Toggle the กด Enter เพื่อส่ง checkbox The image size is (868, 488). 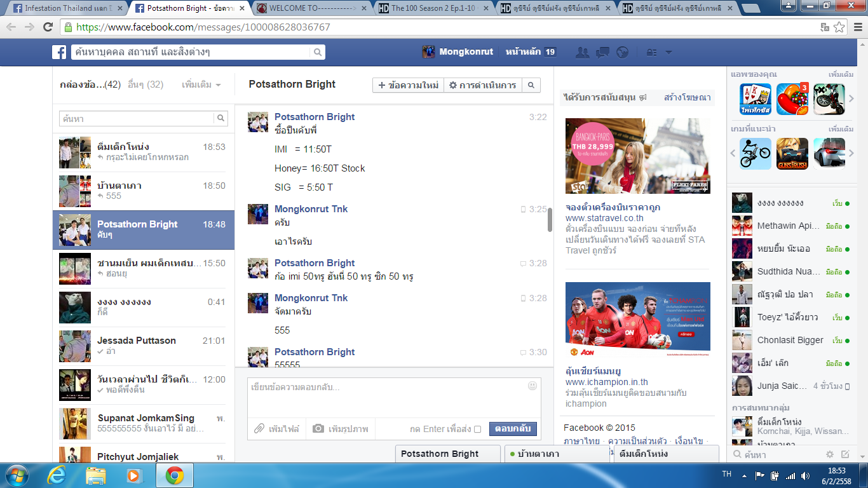(x=477, y=429)
